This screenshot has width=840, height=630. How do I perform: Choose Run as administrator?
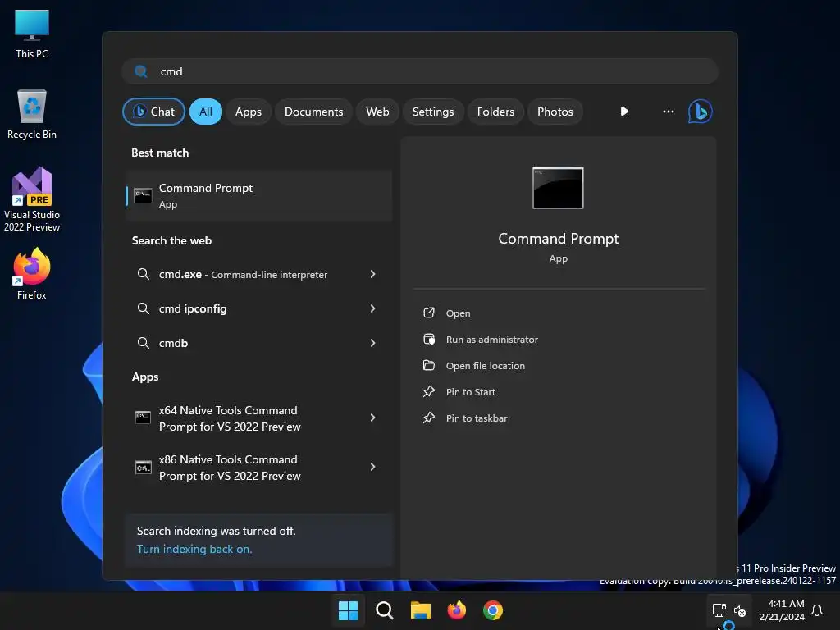tap(492, 339)
